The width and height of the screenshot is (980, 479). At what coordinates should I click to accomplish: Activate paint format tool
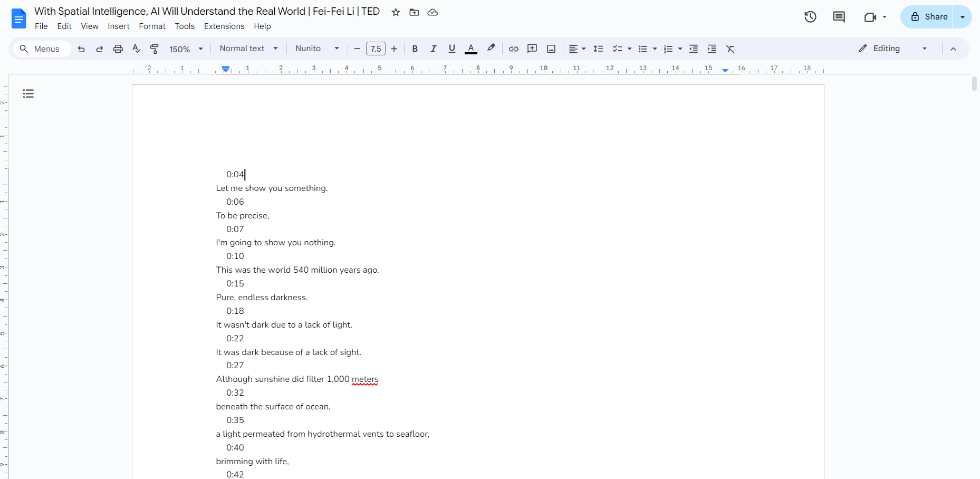(x=155, y=49)
